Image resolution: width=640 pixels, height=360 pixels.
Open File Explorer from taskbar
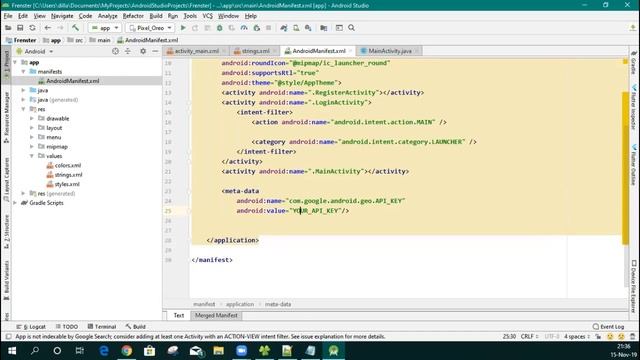[218, 351]
